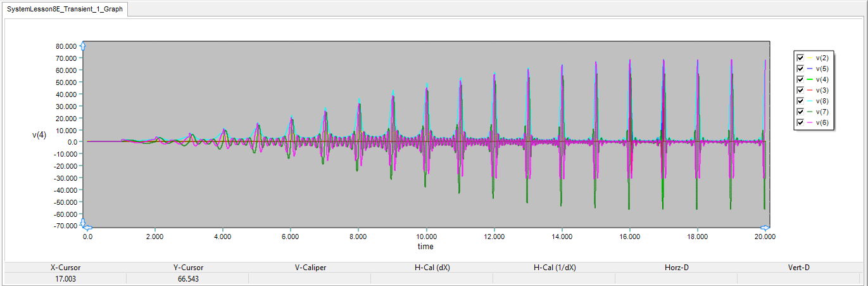This screenshot has width=868, height=286.
Task: Click the left arrow at X-axis origin
Action: pos(89,228)
